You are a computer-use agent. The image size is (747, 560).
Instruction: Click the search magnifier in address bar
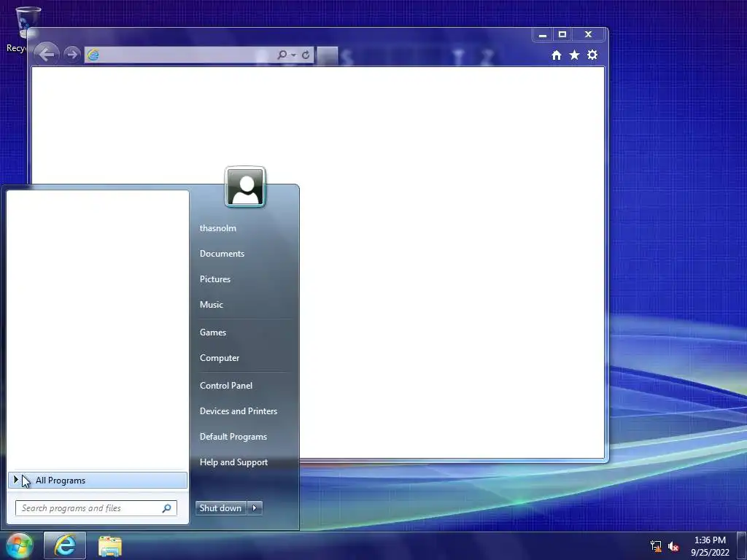pos(282,55)
